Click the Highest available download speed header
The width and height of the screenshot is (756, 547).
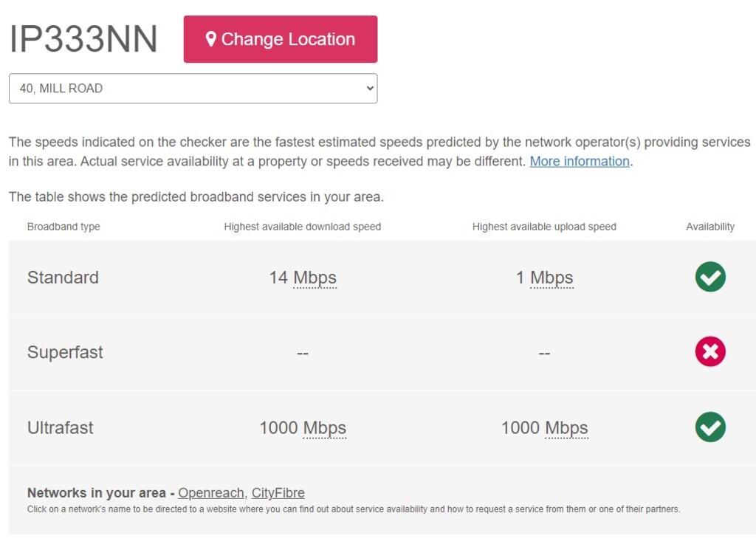[x=303, y=227]
